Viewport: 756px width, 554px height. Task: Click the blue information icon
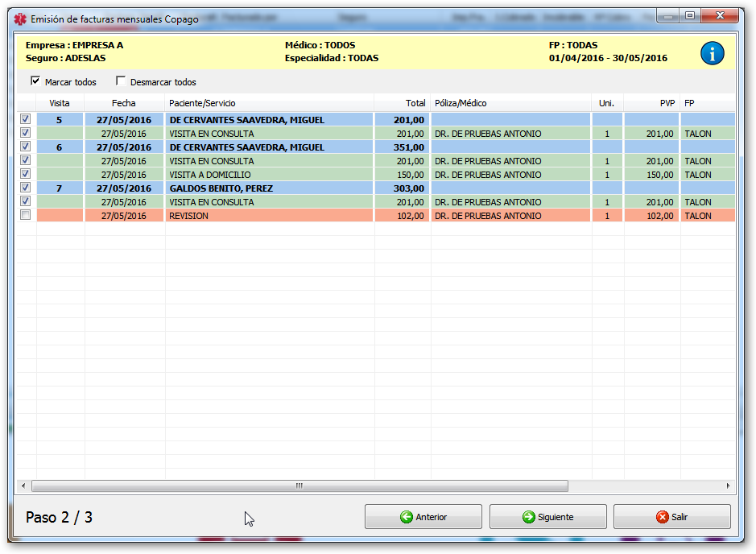[x=712, y=54]
